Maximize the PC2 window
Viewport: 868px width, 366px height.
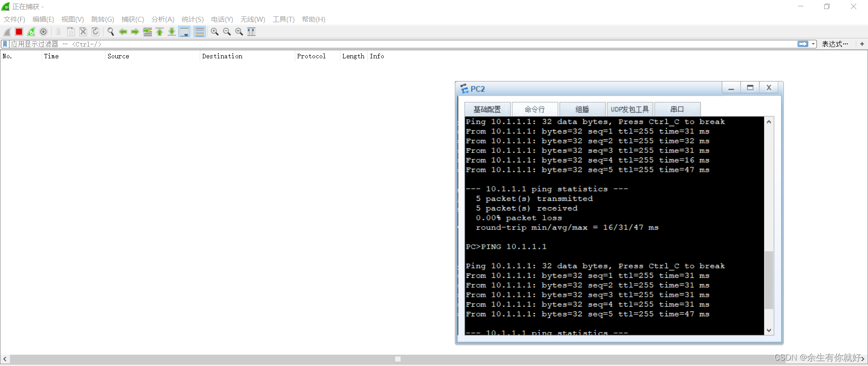[750, 88]
